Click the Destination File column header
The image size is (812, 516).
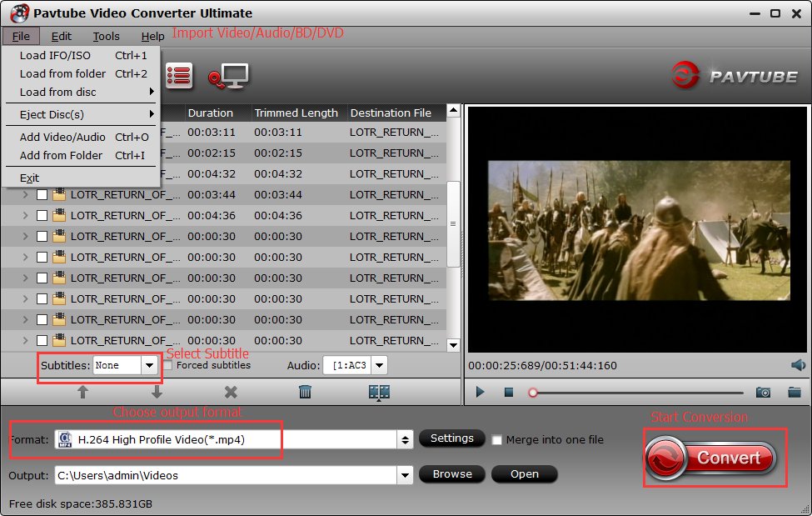(396, 113)
